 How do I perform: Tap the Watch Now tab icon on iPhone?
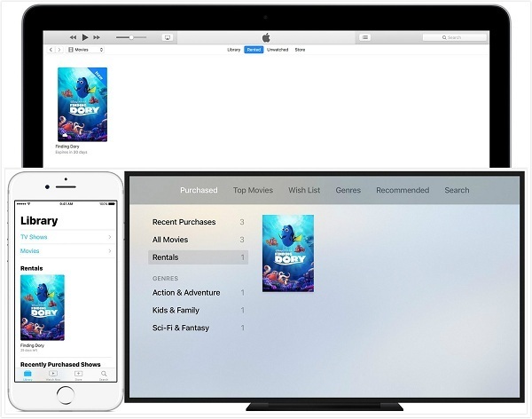pos(53,376)
